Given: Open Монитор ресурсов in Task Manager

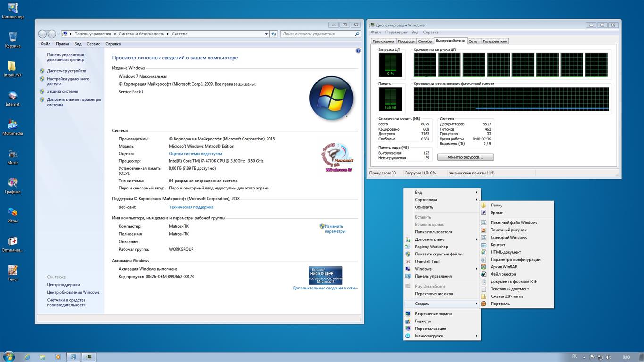Looking at the screenshot, I should (x=466, y=156).
